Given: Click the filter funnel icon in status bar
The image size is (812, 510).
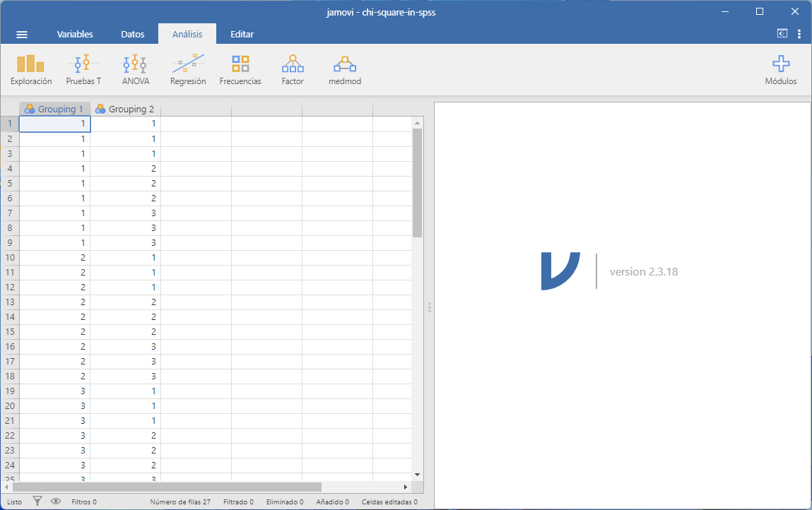Looking at the screenshot, I should [x=37, y=502].
